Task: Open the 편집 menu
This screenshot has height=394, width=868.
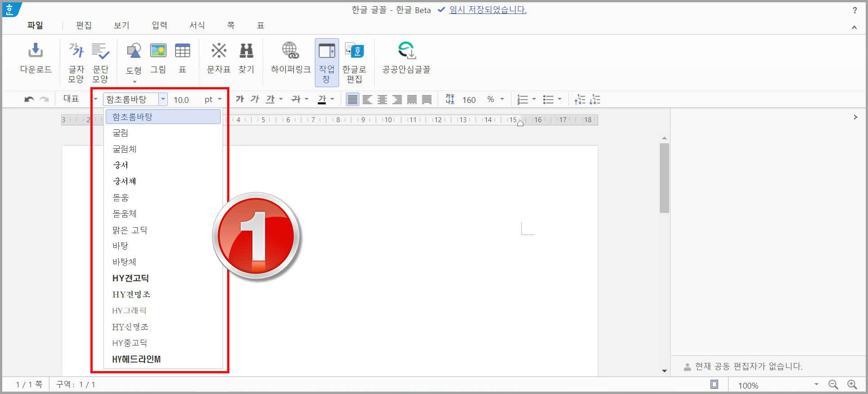Action: tap(84, 25)
